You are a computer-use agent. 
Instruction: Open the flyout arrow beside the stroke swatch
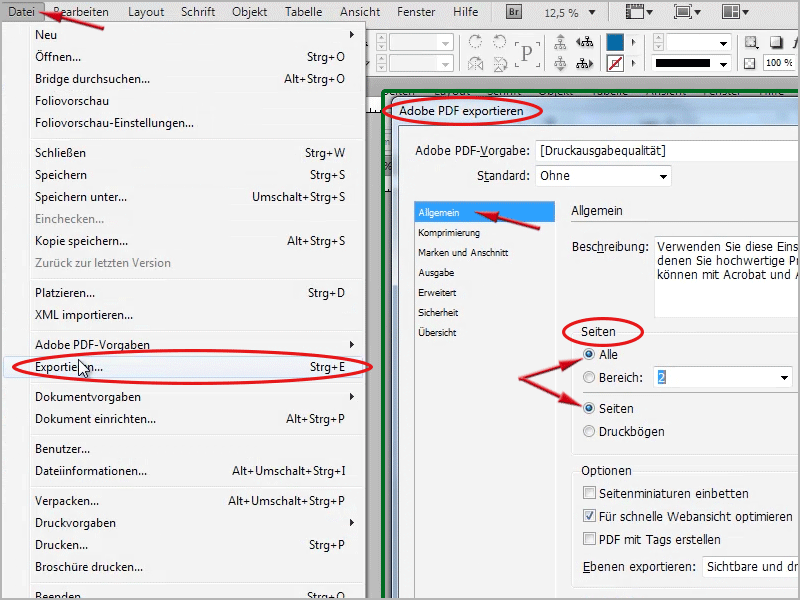[x=634, y=64]
